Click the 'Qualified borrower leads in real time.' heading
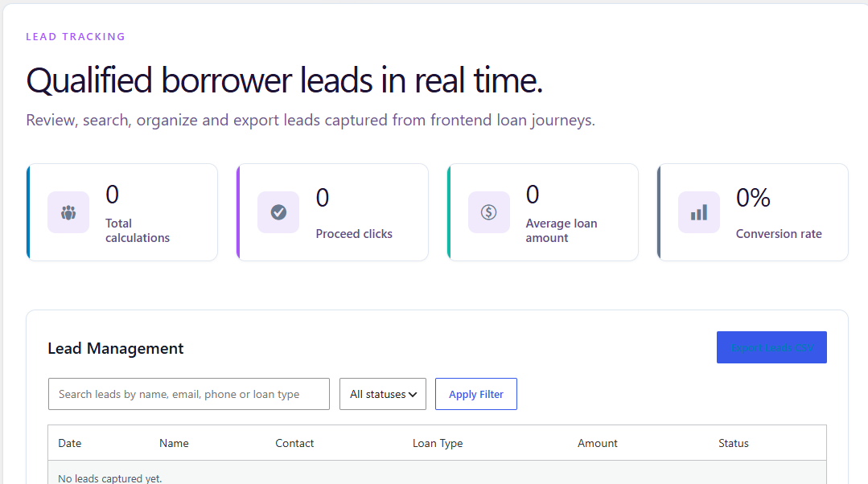The image size is (868, 484). pos(285,80)
